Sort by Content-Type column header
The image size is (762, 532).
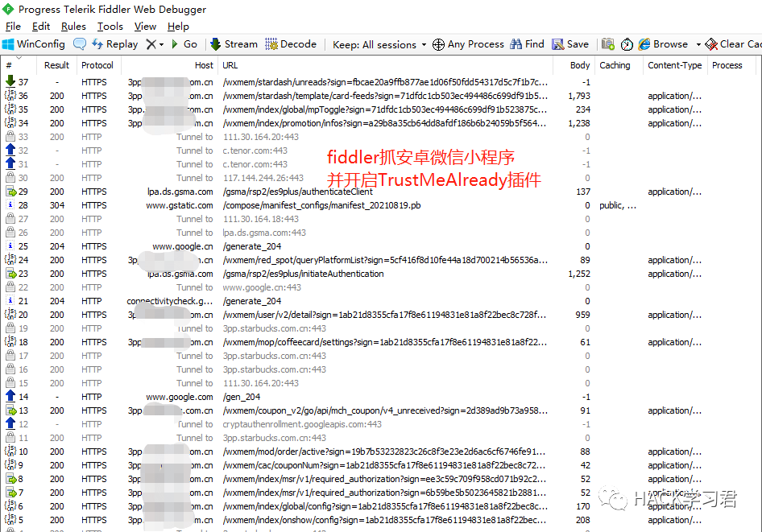[674, 65]
